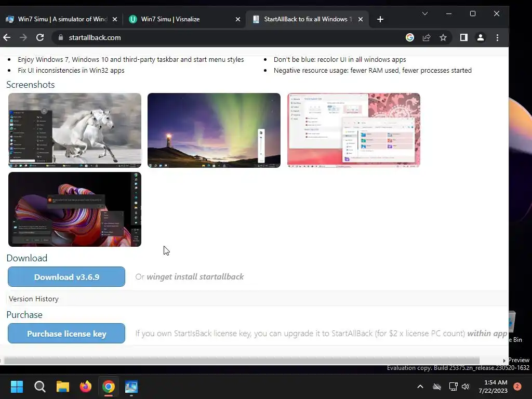Open the pink themed explorer screenshot
532x399 pixels.
354,130
